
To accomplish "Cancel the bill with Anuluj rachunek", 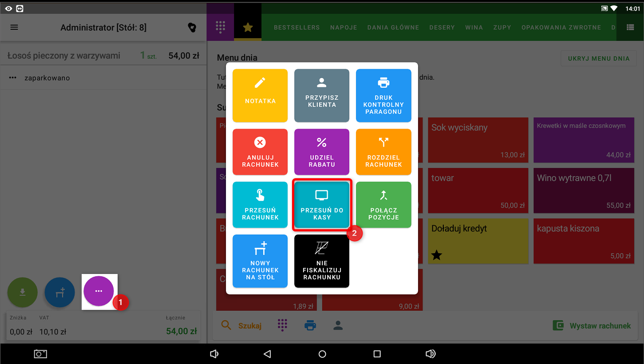I will (x=260, y=152).
